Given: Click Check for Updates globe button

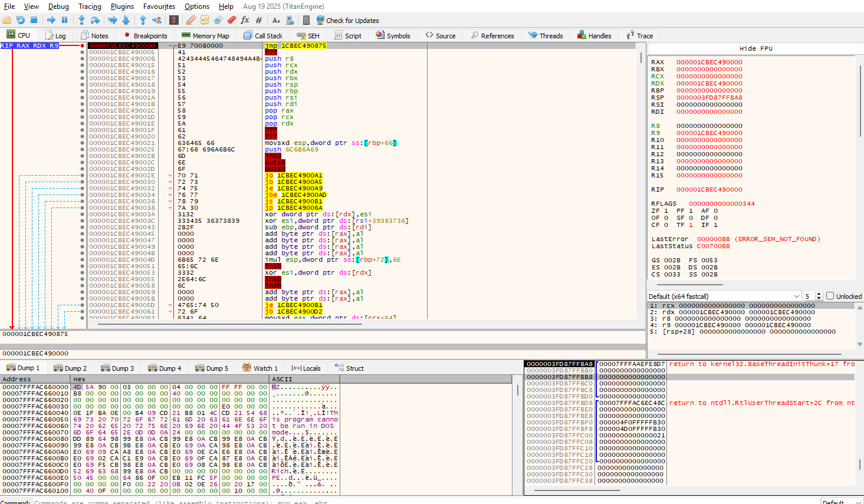Looking at the screenshot, I should [347, 20].
